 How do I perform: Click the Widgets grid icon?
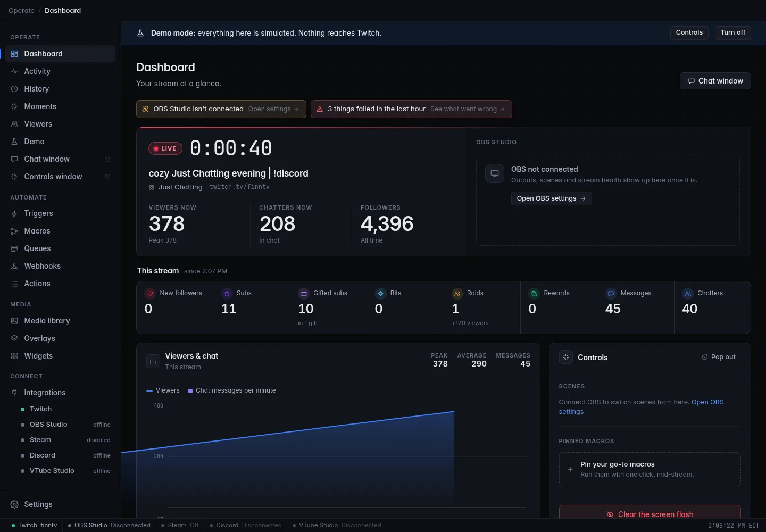coord(14,356)
